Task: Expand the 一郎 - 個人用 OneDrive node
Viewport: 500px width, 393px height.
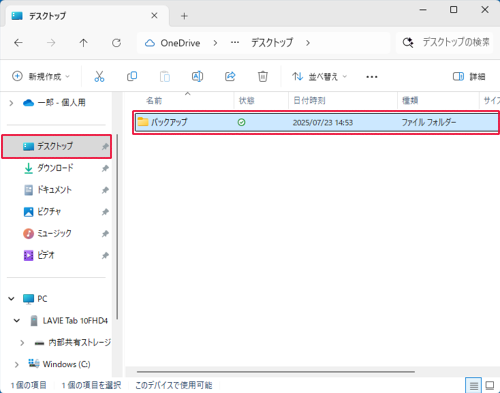Action: pyautogui.click(x=11, y=103)
